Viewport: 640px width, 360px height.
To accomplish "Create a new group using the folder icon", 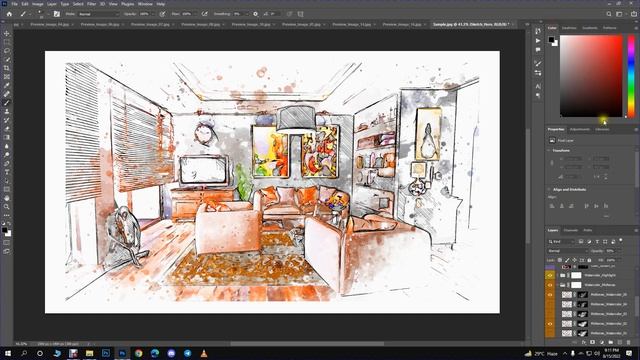I will (611, 342).
